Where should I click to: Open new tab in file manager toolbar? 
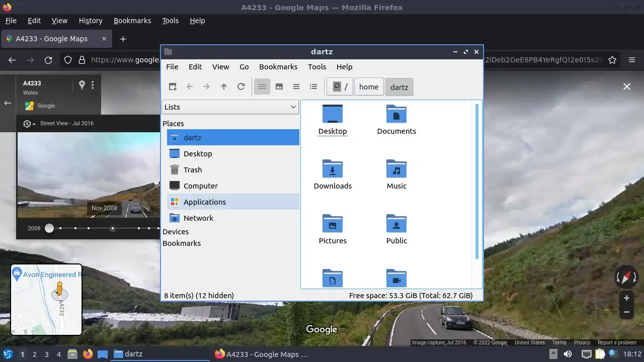173,86
